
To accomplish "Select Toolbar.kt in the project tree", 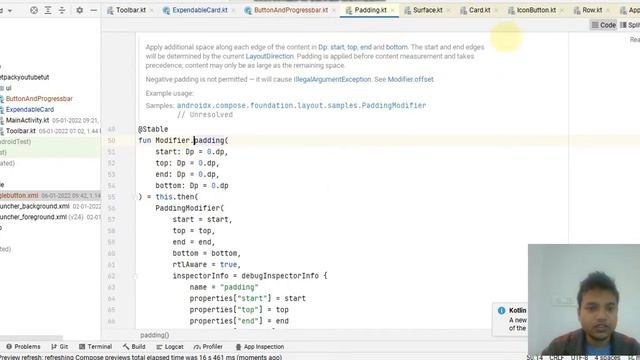I will (x=20, y=131).
